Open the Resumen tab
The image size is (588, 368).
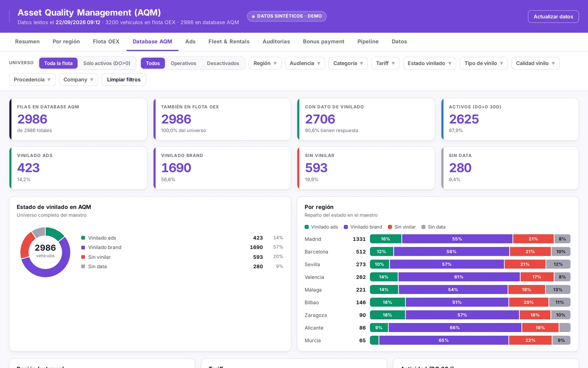click(27, 42)
